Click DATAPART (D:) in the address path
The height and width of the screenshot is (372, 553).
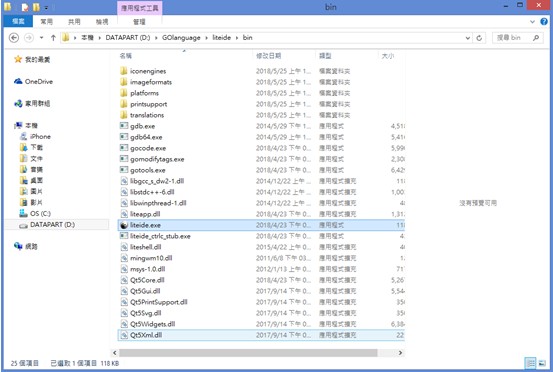click(x=128, y=37)
